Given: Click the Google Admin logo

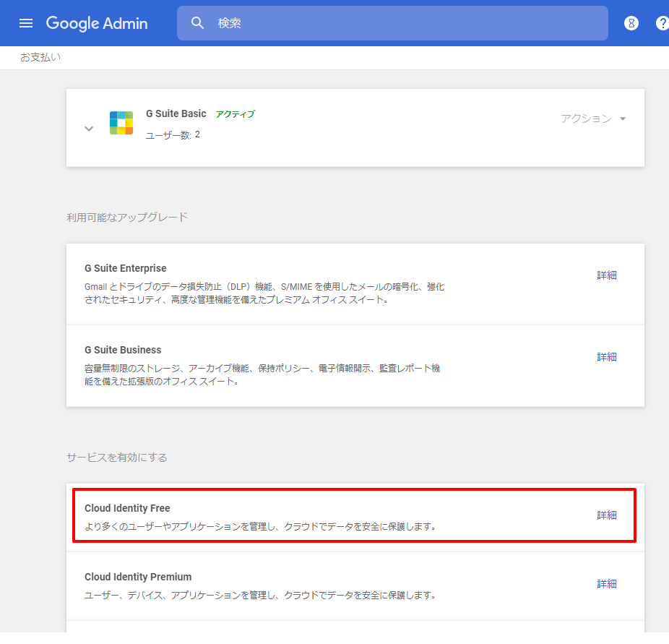Looking at the screenshot, I should click(x=97, y=23).
